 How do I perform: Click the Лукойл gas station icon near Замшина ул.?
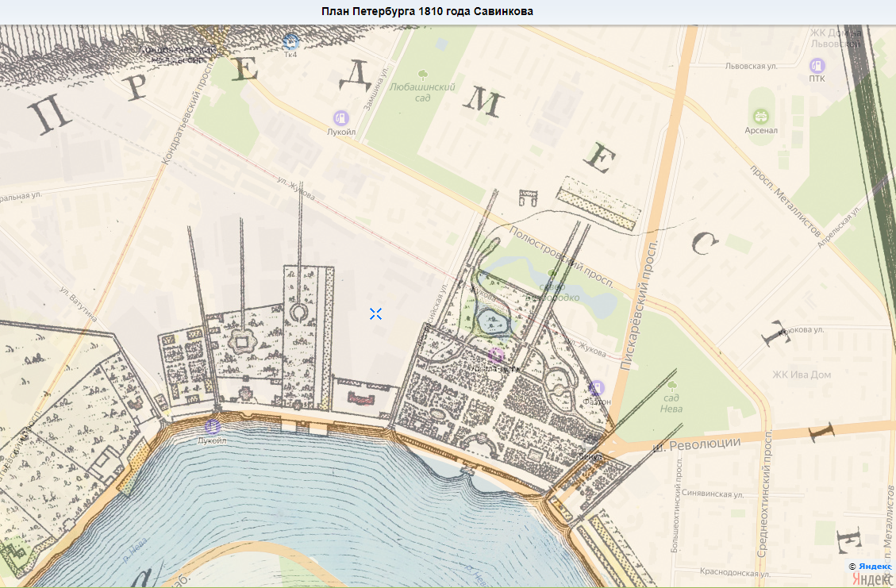pyautogui.click(x=341, y=118)
